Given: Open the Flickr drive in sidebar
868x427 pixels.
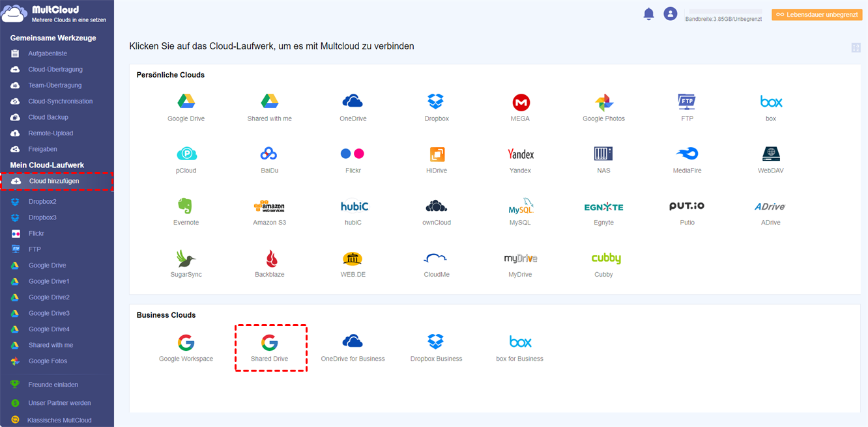Looking at the screenshot, I should [x=36, y=234].
